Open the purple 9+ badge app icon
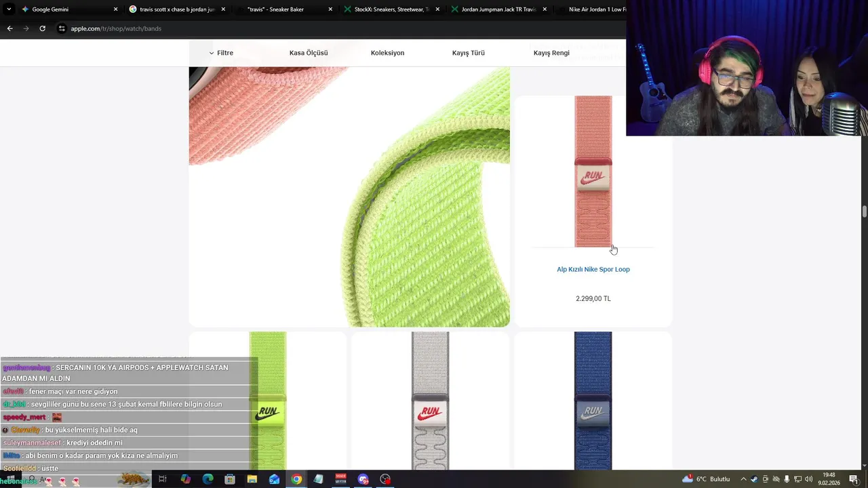Viewport: 868px width, 488px height. pos(363,479)
